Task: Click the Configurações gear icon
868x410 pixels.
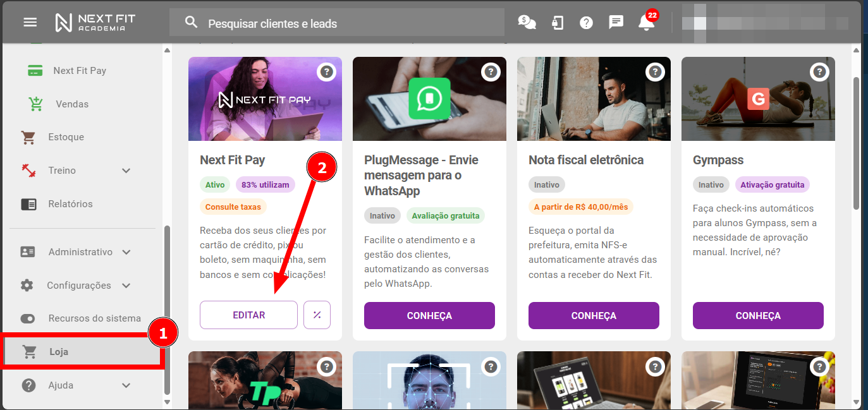Action: click(27, 286)
